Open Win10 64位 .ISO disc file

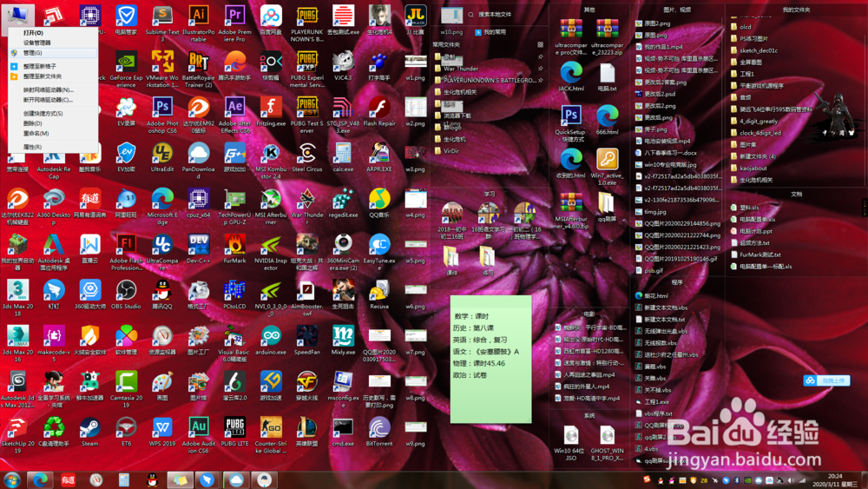click(x=571, y=443)
